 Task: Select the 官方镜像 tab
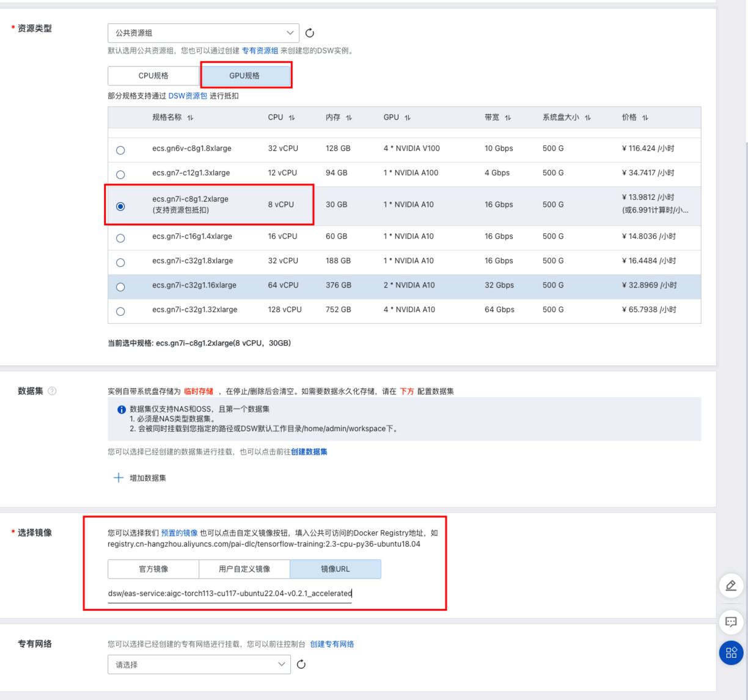(x=153, y=569)
